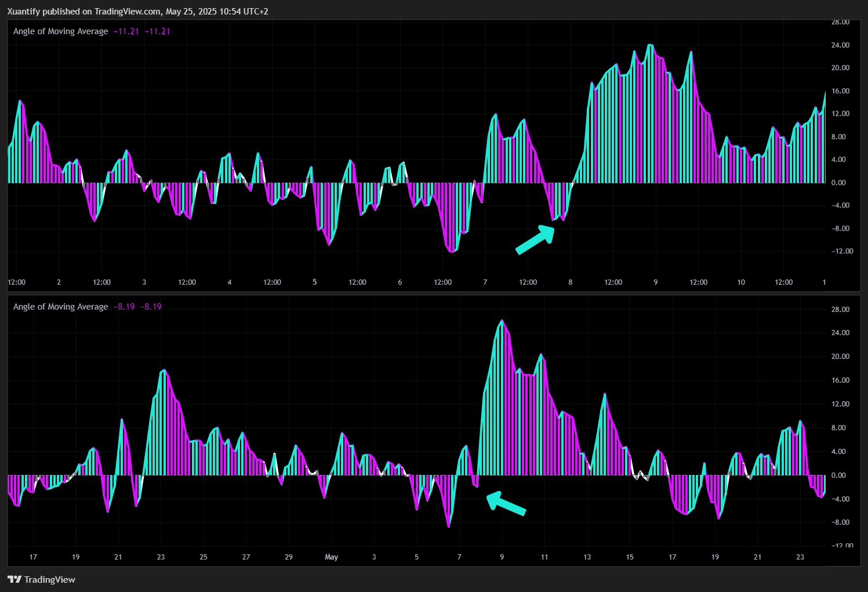This screenshot has height=592, width=868.
Task: Click date label 4 on top time axis
Action: click(230, 282)
